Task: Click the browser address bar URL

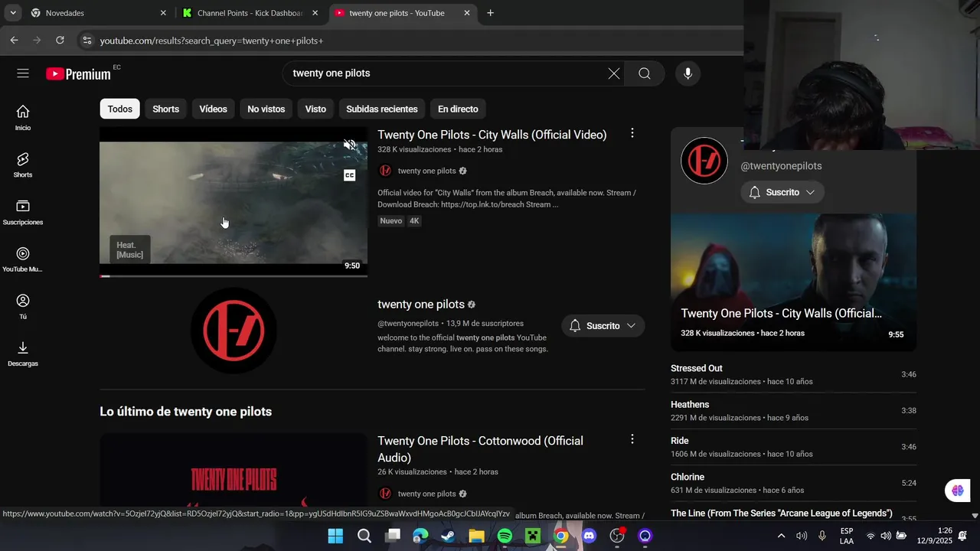Action: (x=211, y=41)
